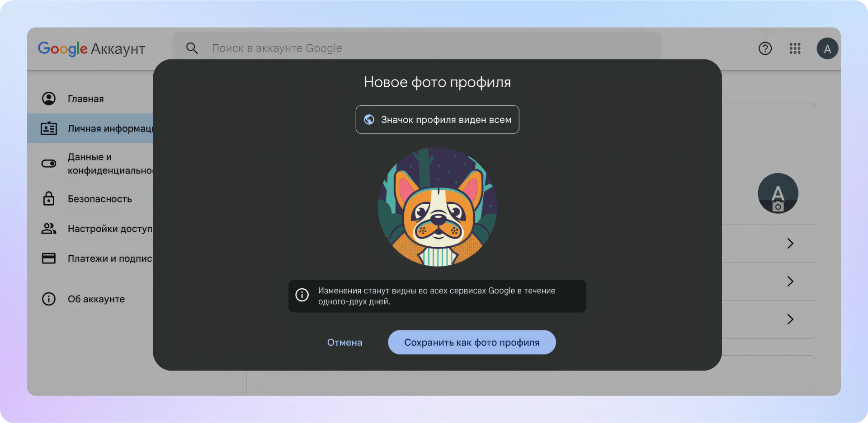Open the Google apps grid

coord(795,48)
